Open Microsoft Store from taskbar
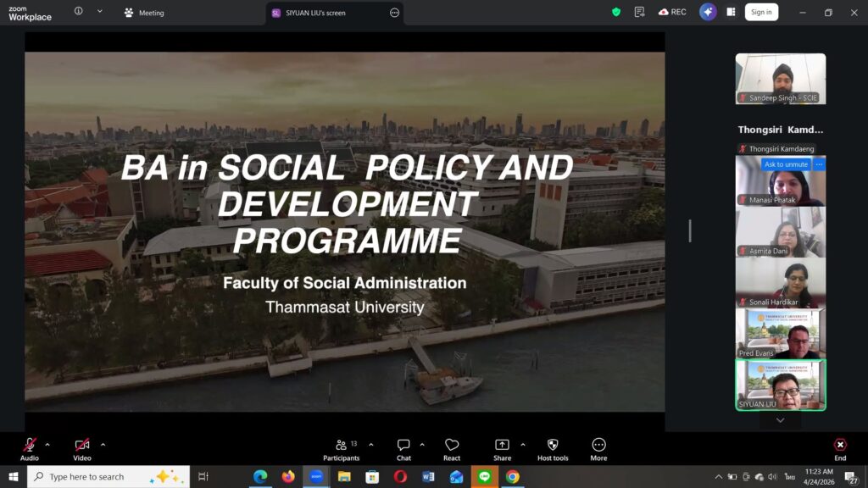868x488 pixels. tap(372, 476)
